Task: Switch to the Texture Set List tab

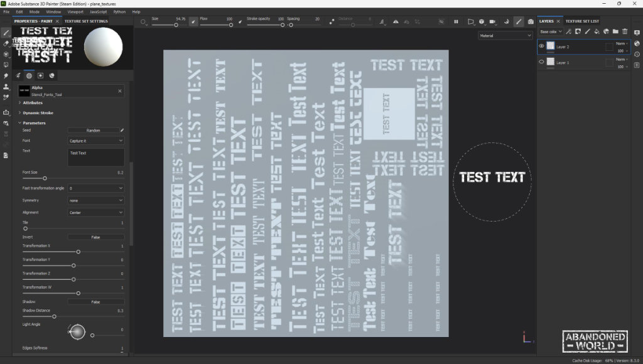Action: (x=582, y=21)
